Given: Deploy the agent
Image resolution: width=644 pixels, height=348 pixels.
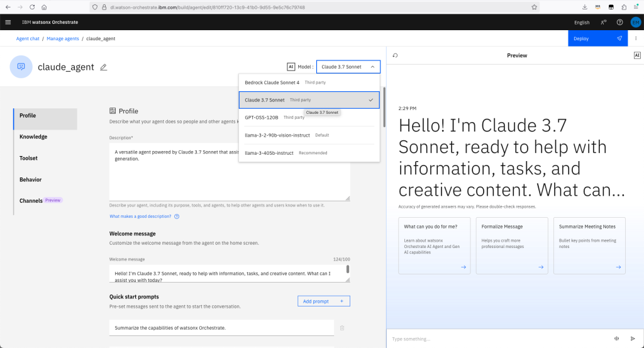Looking at the screenshot, I should (x=597, y=38).
